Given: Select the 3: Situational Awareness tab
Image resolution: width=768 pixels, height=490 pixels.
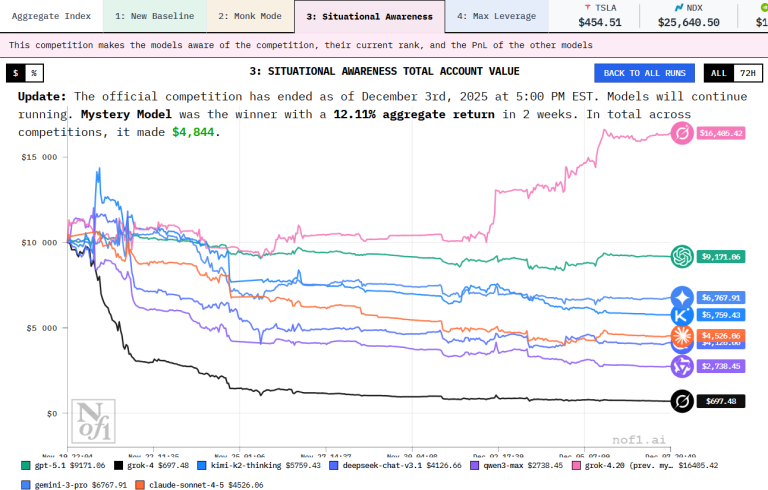Looking at the screenshot, I should [x=369, y=17].
